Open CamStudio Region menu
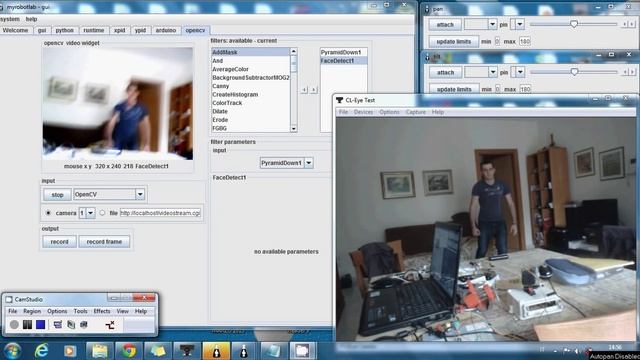This screenshot has height=360, width=640. click(32, 311)
